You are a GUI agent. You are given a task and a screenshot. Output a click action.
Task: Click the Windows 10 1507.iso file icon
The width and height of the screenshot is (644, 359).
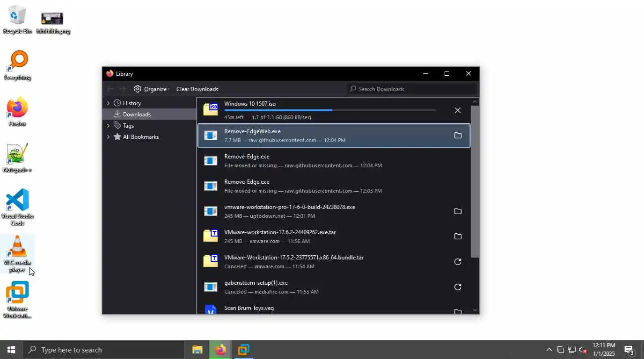point(211,109)
